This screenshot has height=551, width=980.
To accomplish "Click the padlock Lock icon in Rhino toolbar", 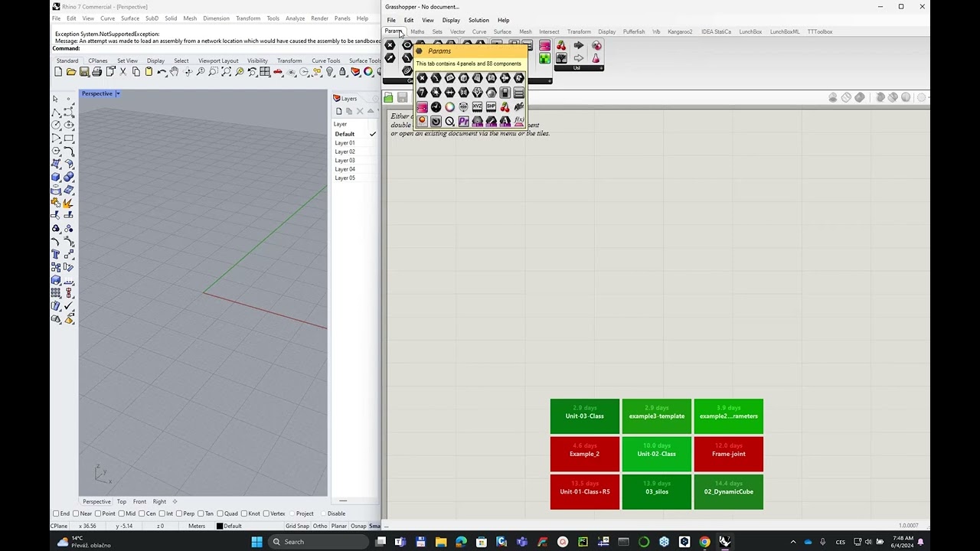I will [343, 72].
